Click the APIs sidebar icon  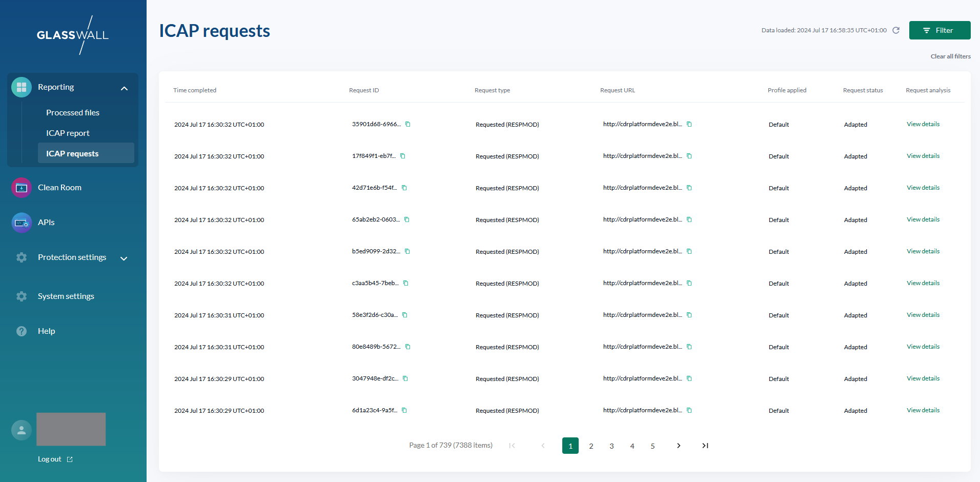pos(22,223)
